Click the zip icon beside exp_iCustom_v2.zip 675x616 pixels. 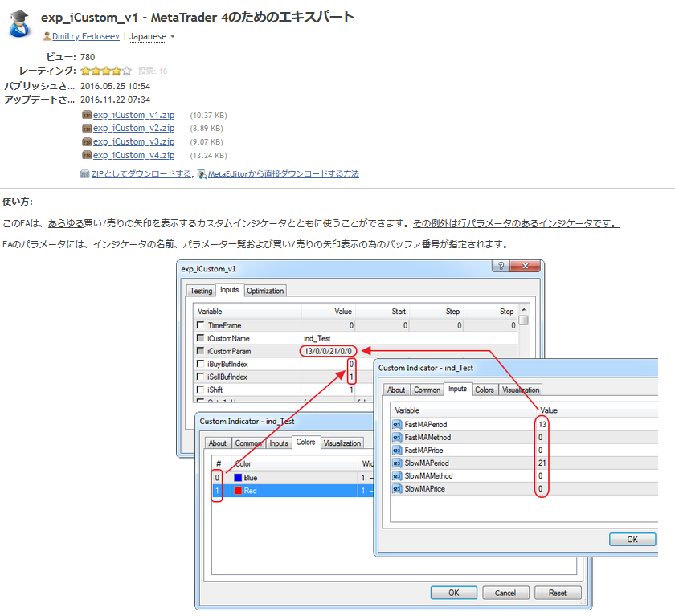click(x=87, y=129)
